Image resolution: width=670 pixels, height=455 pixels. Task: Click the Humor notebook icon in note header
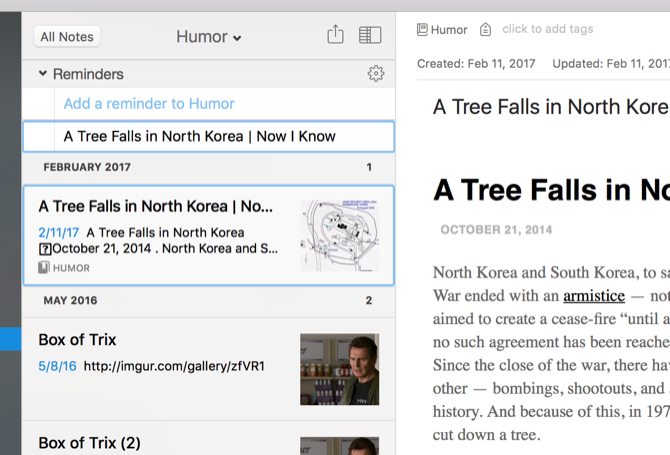[x=422, y=29]
